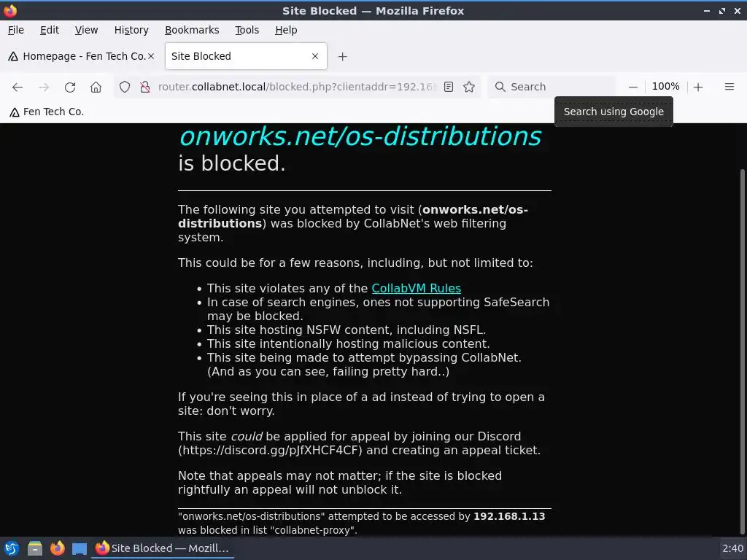Open the Bookmarks menu
Image resolution: width=747 pixels, height=560 pixels.
(x=192, y=30)
